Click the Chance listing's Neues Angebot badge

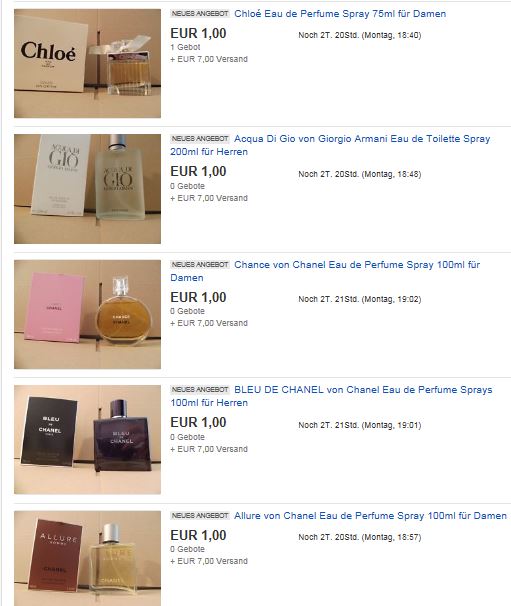pos(200,264)
